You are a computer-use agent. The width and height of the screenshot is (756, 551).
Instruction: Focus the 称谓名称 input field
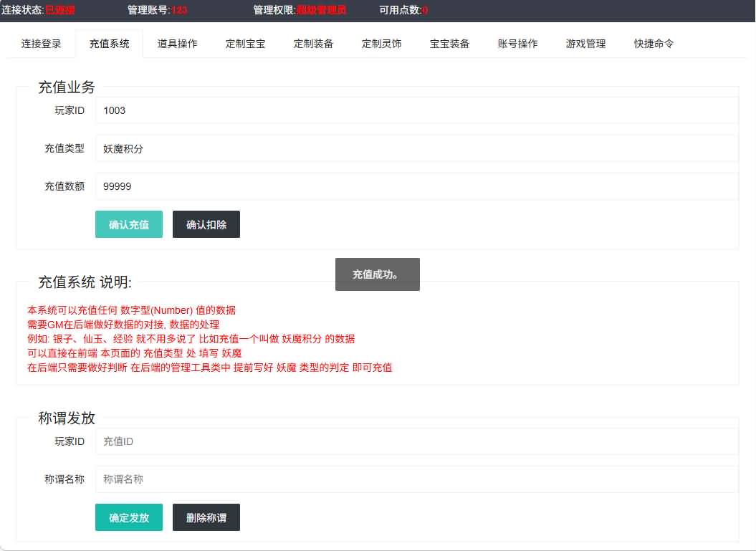click(x=416, y=479)
